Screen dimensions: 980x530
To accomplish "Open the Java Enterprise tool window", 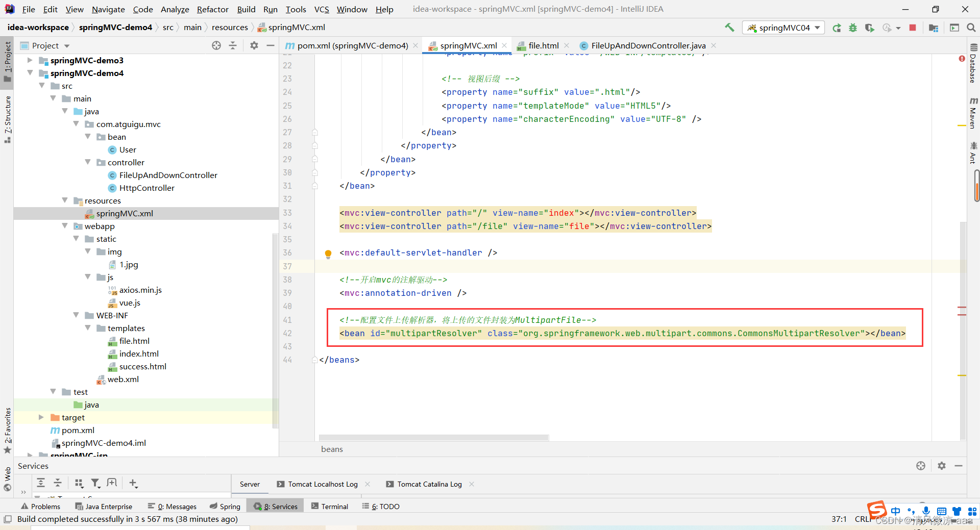I will (104, 506).
